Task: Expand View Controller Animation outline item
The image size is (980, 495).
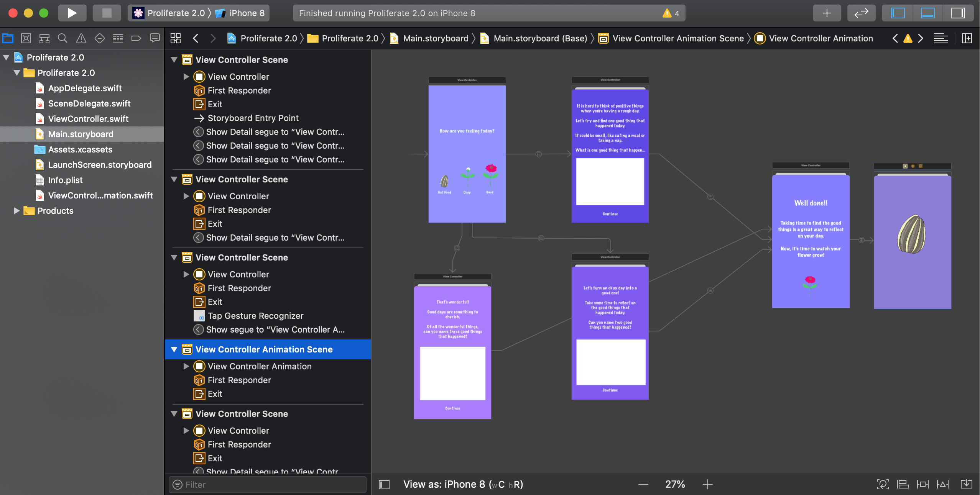Action: pos(186,366)
